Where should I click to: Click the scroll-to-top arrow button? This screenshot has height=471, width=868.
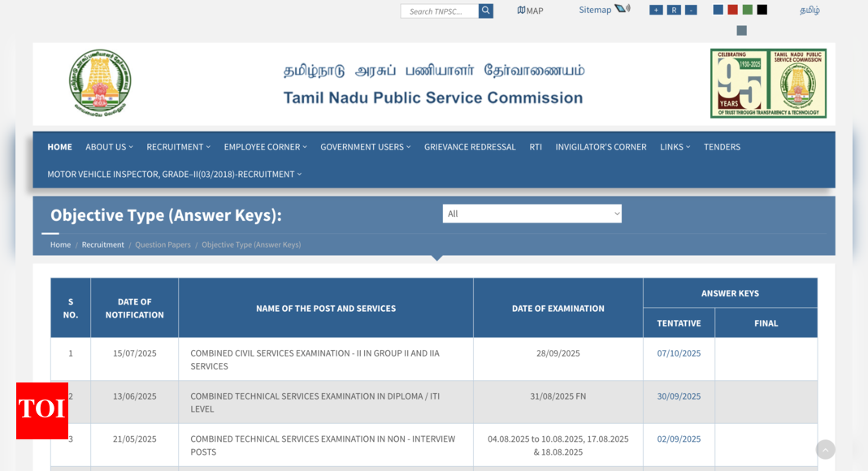coord(825,450)
